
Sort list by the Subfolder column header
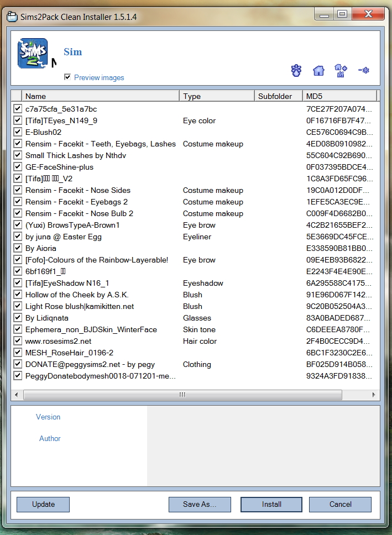point(278,96)
